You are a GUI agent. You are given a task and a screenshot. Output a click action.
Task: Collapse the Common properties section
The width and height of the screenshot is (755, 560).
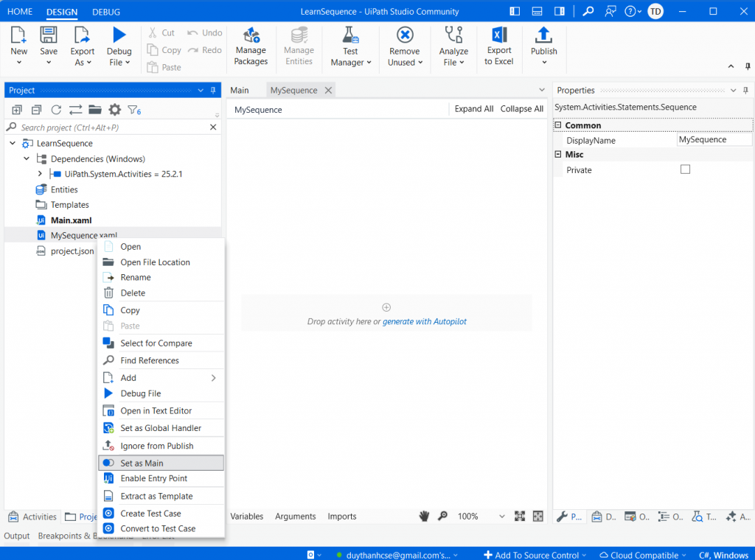tap(558, 125)
